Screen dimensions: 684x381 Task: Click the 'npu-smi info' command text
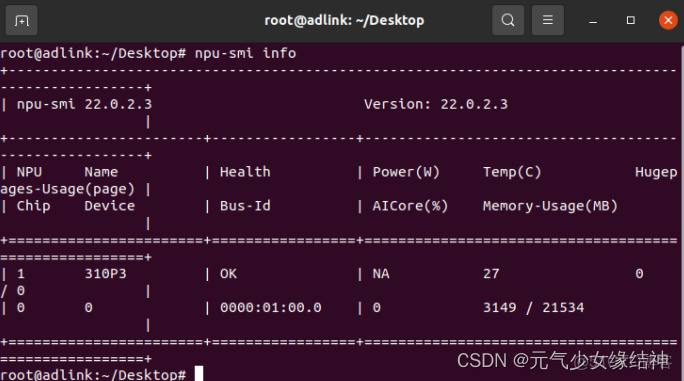click(x=245, y=53)
